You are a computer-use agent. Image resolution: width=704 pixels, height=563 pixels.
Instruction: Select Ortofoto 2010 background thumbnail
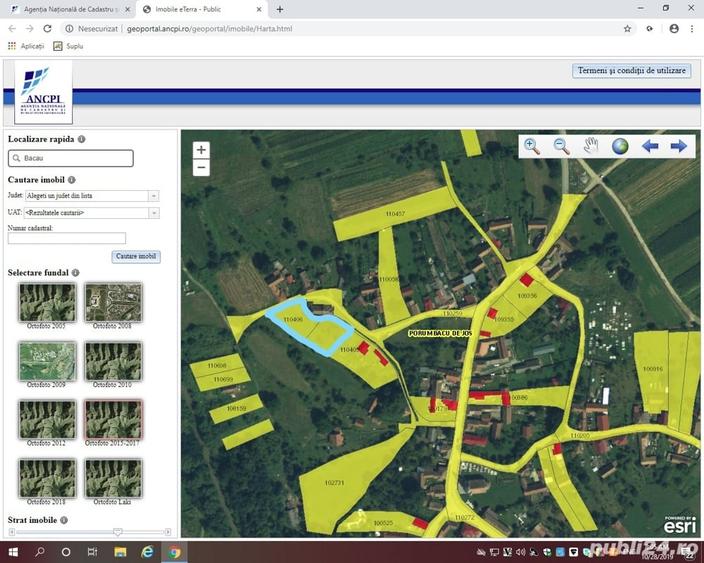(113, 361)
